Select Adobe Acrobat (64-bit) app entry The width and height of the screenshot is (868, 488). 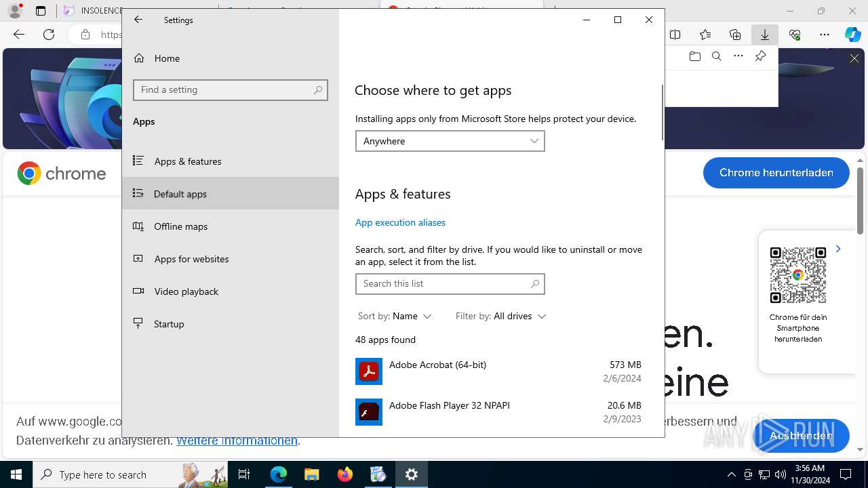click(x=498, y=371)
